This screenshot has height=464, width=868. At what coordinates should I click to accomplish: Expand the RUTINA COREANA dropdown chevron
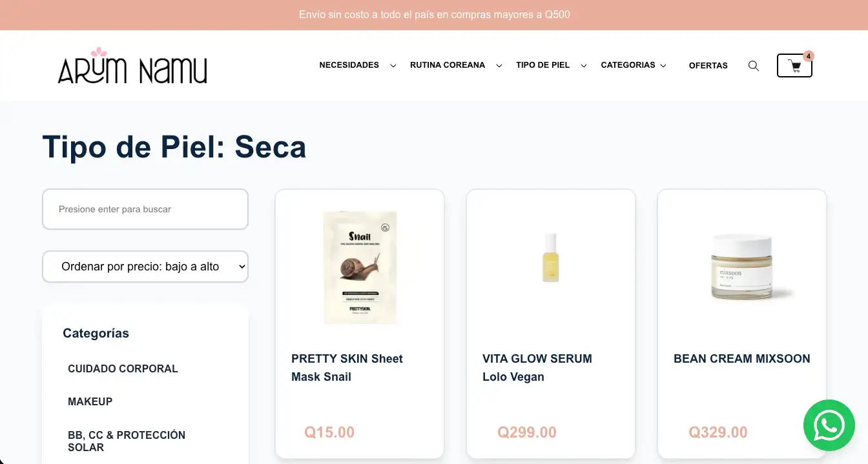pyautogui.click(x=499, y=65)
